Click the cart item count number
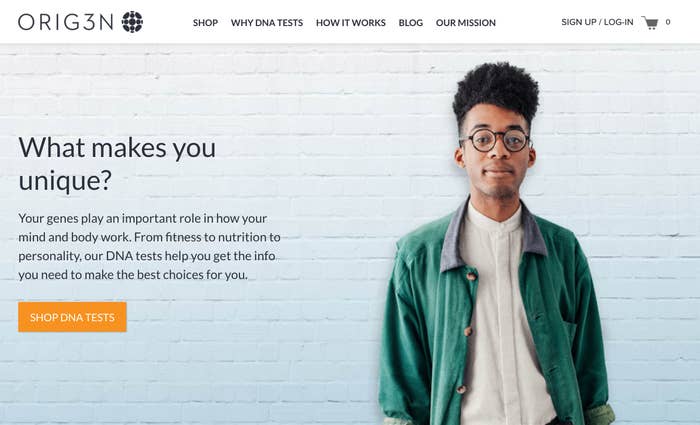700x425 pixels. pos(668,22)
